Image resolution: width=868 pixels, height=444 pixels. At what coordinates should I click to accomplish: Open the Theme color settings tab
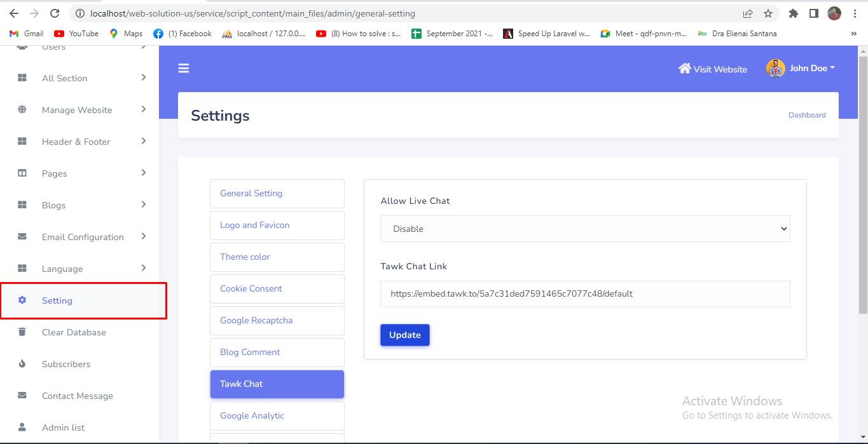pos(277,257)
